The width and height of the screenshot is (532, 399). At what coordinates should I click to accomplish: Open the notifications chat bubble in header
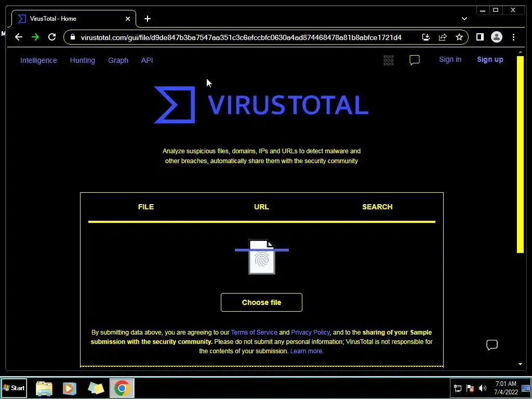[414, 60]
